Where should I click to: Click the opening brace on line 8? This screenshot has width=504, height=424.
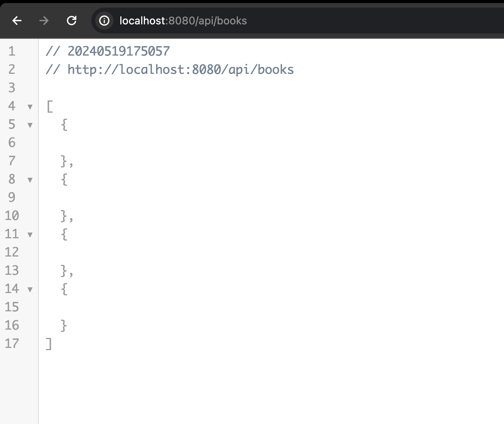pyautogui.click(x=64, y=179)
